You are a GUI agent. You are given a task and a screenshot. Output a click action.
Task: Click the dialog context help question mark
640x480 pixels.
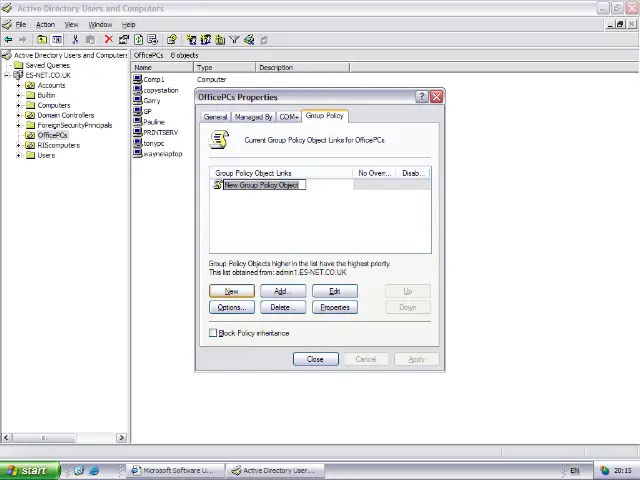[x=422, y=97]
